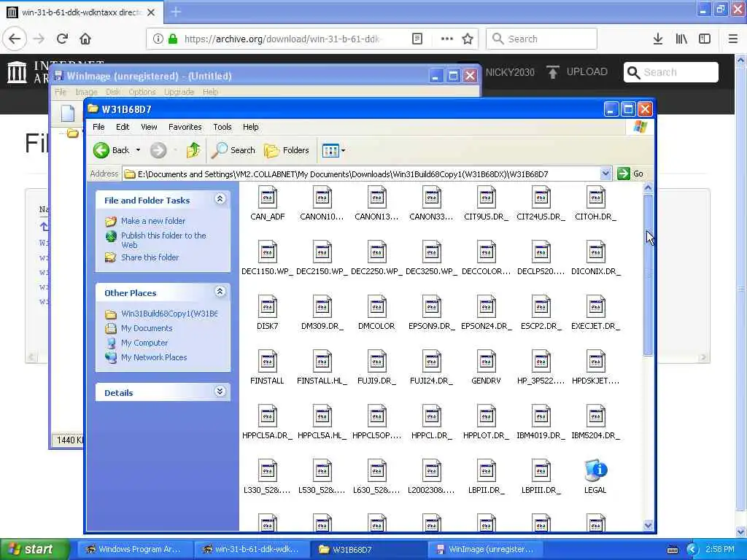Go to My Documents link
The height and width of the screenshot is (560, 747).
[x=147, y=329]
